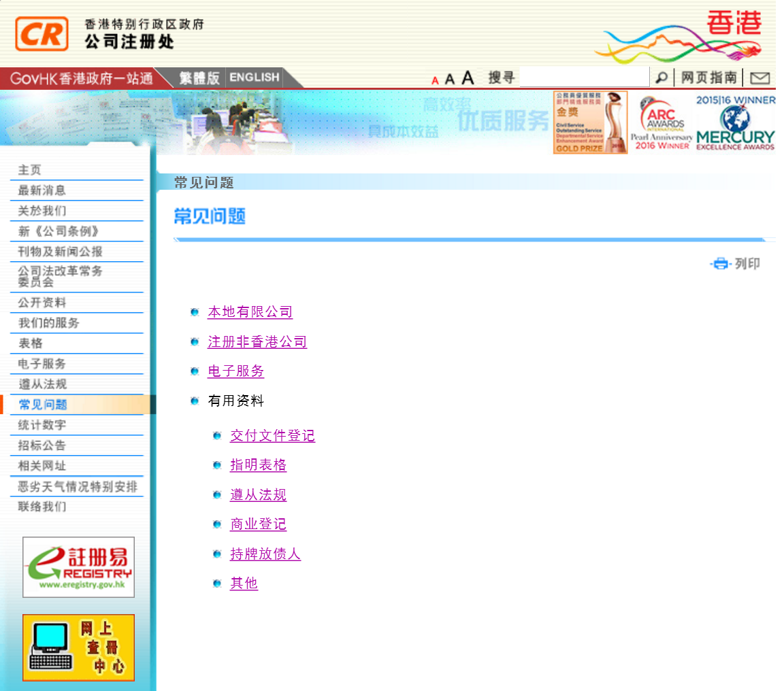The width and height of the screenshot is (784, 691).
Task: Click the CR Companies Registry logo
Action: coord(42,33)
